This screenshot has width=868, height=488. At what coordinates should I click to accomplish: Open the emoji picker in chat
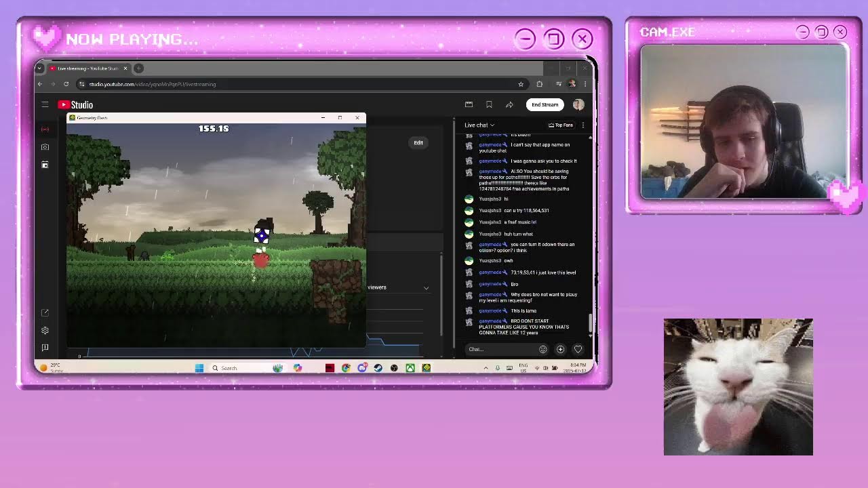pos(542,349)
